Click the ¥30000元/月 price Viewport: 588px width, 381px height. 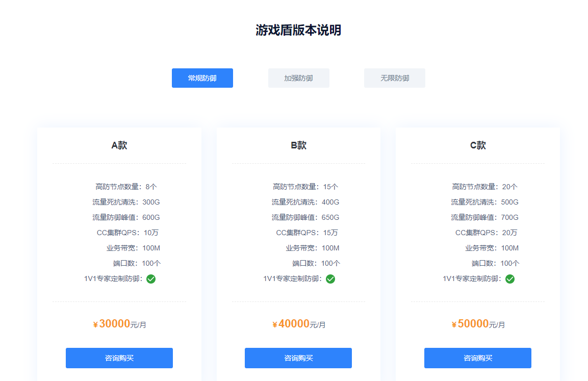(x=119, y=324)
